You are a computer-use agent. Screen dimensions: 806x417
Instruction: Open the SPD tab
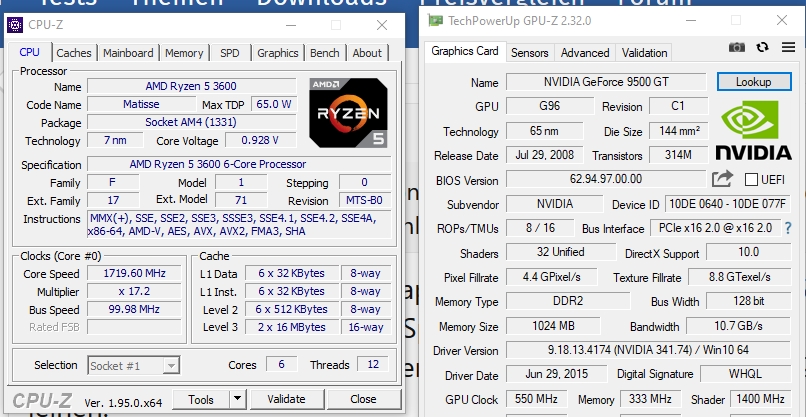229,53
